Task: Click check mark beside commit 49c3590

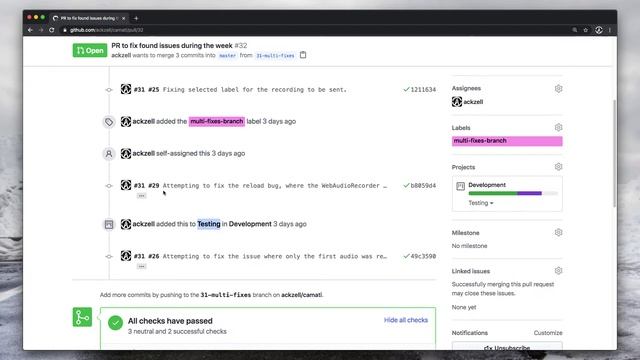Action: 406,256
